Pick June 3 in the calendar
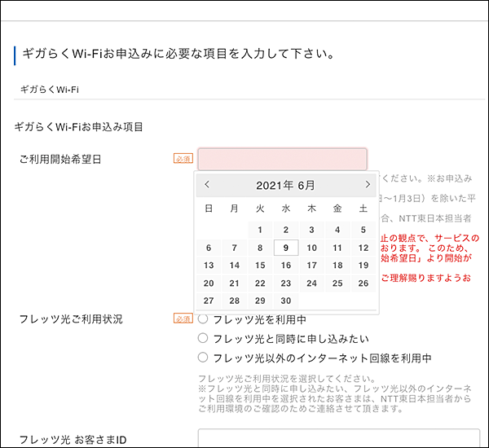 point(311,230)
